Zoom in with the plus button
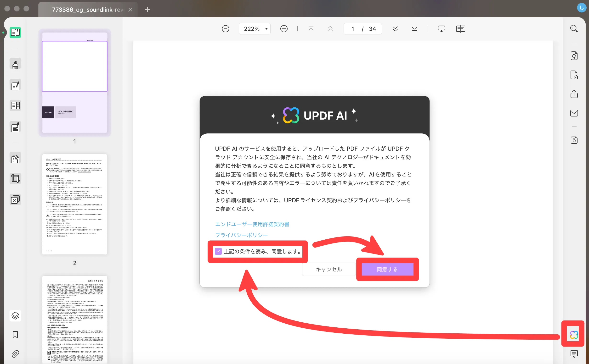This screenshot has width=589, height=364. [x=284, y=29]
